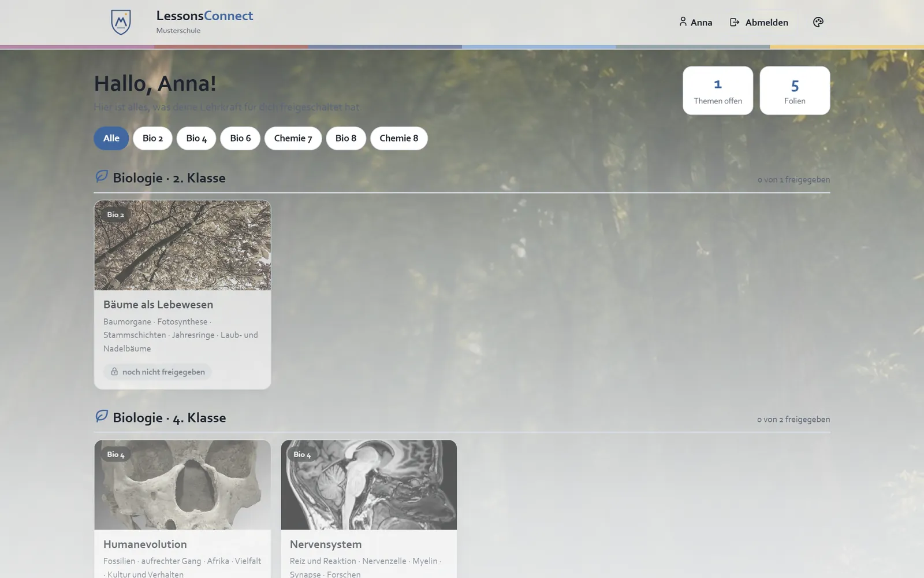
Task: Click the leaf icon beside Biologie · 4. Klasse
Action: tap(102, 416)
